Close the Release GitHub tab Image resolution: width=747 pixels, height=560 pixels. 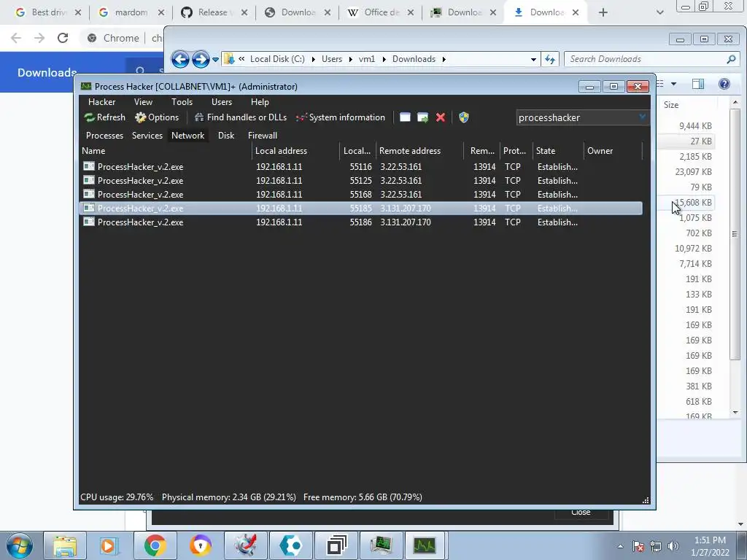(244, 12)
